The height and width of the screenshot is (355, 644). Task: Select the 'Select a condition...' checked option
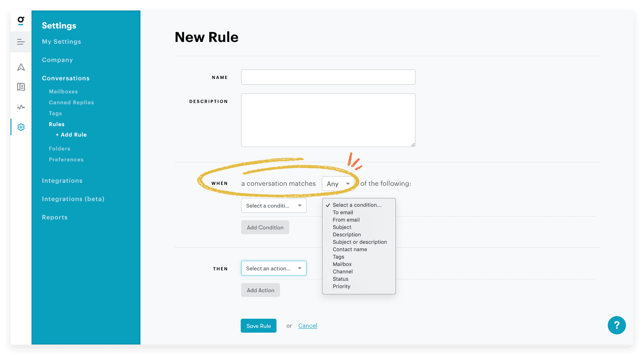pos(357,205)
